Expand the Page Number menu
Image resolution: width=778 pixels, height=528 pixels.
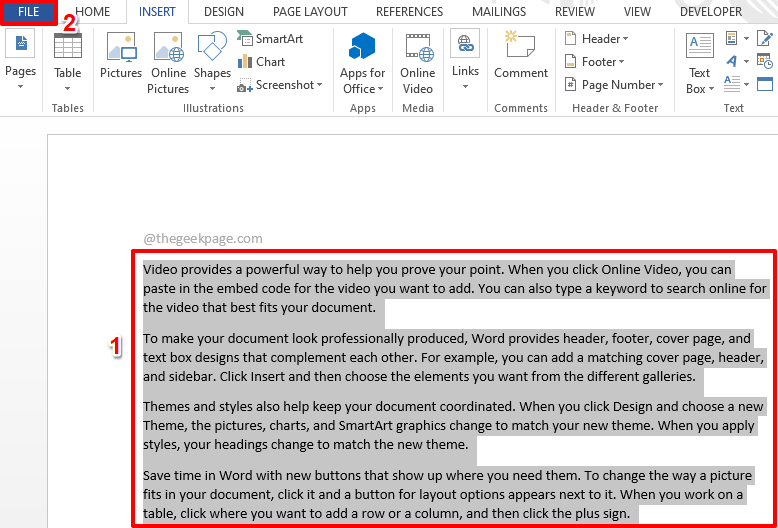tap(616, 85)
